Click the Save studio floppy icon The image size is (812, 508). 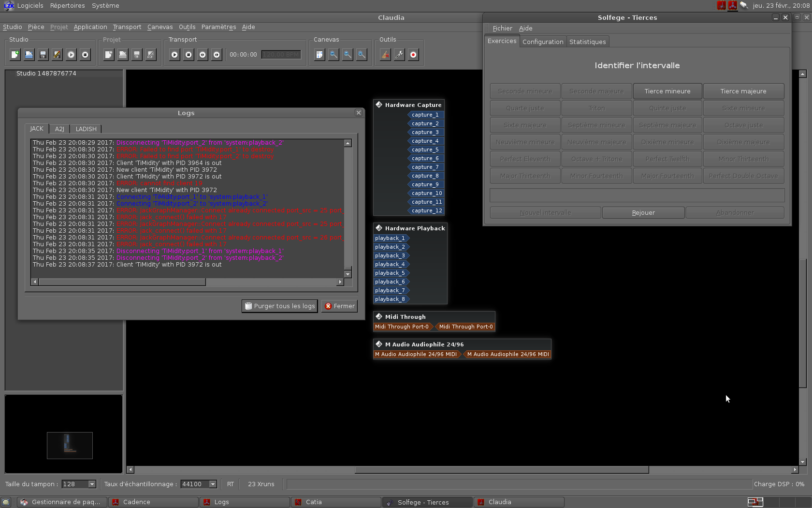coord(43,55)
